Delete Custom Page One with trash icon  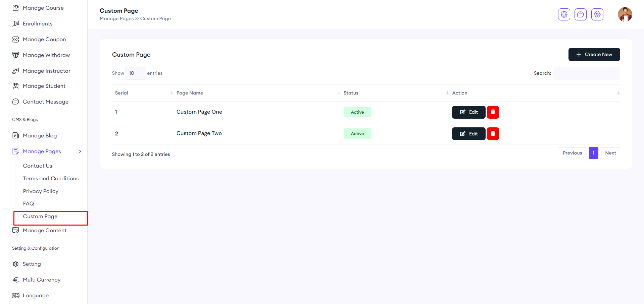[493, 112]
